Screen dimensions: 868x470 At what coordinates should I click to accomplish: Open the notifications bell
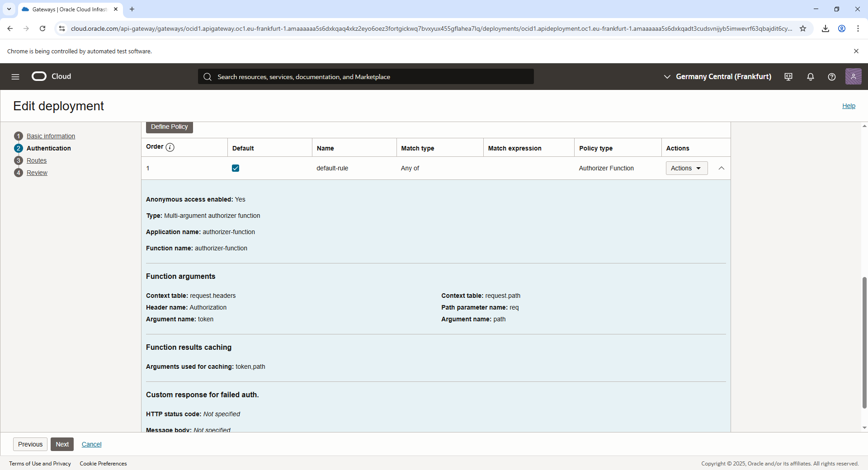pyautogui.click(x=810, y=77)
